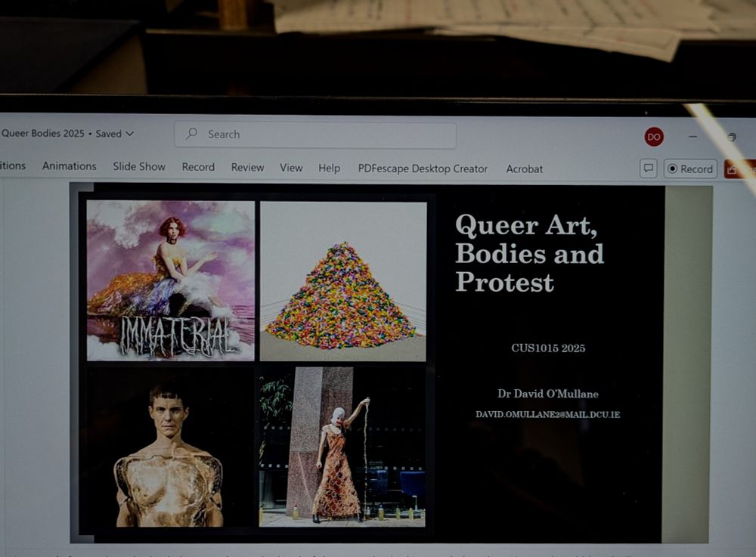
Task: Click the DAVID.OMULLANE2@MAIL.DCU.IE email text
Action: point(547,414)
